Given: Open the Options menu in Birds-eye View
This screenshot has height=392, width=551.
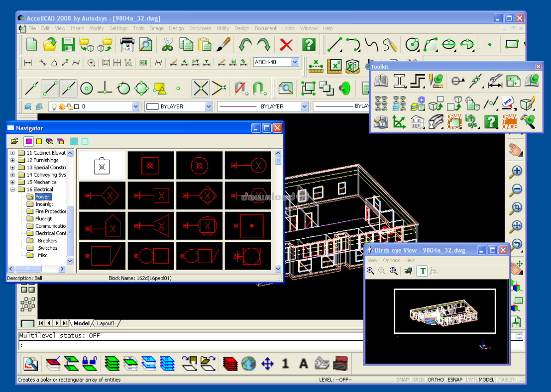Looking at the screenshot, I should [391, 260].
